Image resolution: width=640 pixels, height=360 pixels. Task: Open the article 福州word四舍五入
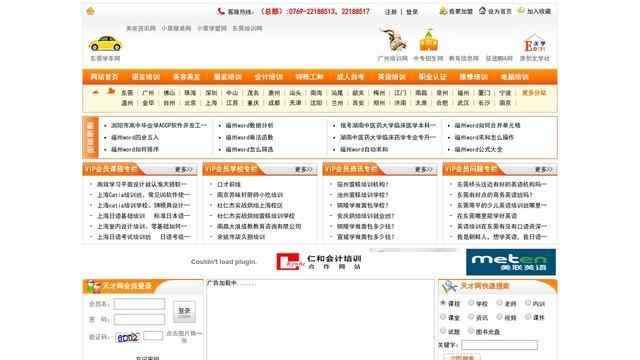click(x=135, y=138)
